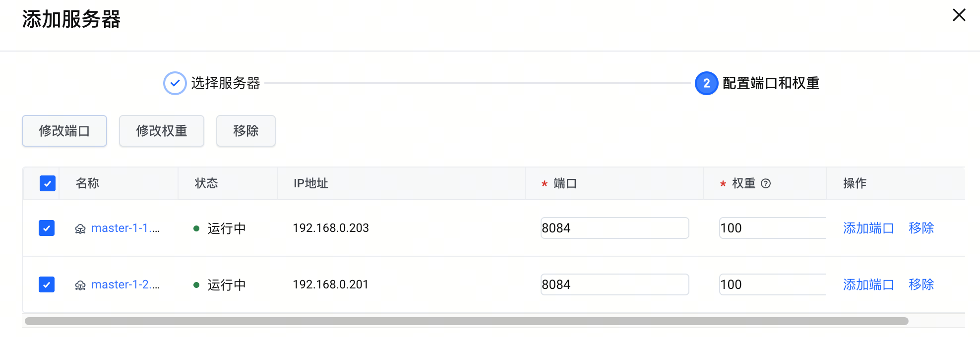Open the master-1-2 server link
Screen dimensions: 980x337
pyautogui.click(x=125, y=284)
